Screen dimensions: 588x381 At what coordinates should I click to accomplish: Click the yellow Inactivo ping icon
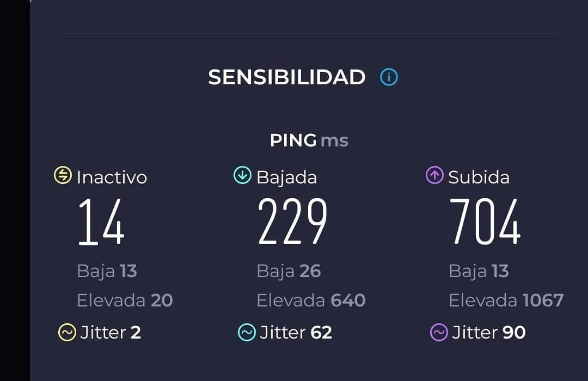pos(63,175)
